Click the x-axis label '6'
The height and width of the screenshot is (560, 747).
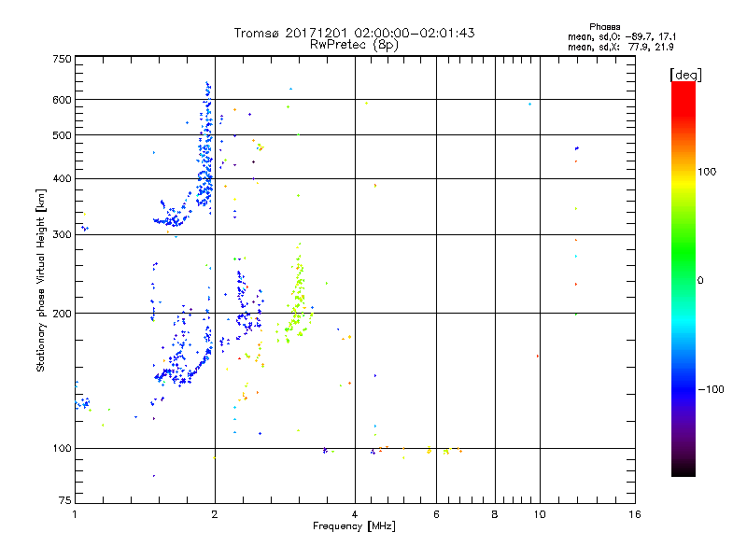(436, 514)
